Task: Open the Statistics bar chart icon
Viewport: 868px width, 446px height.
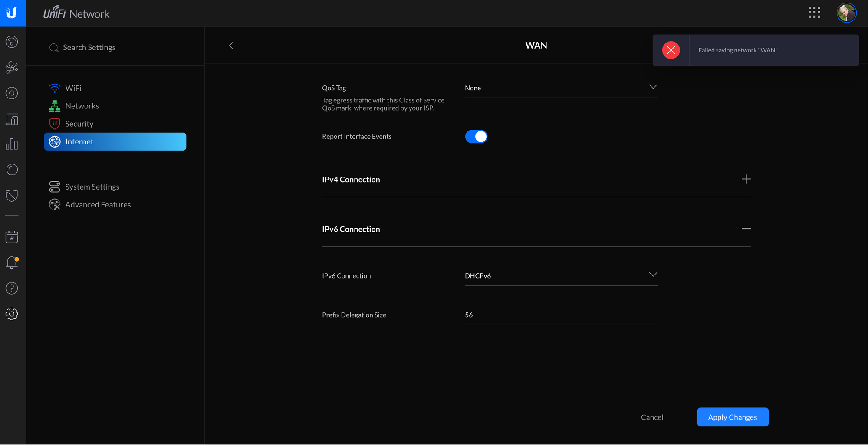Action: [12, 144]
